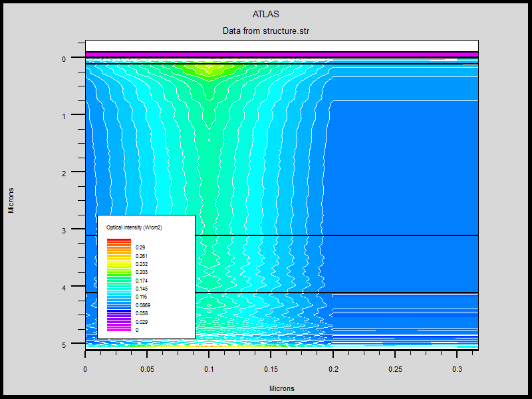Screen dimensions: 532x399
Task: Pick the purple legend swatch beside 0
Action: tap(119, 329)
